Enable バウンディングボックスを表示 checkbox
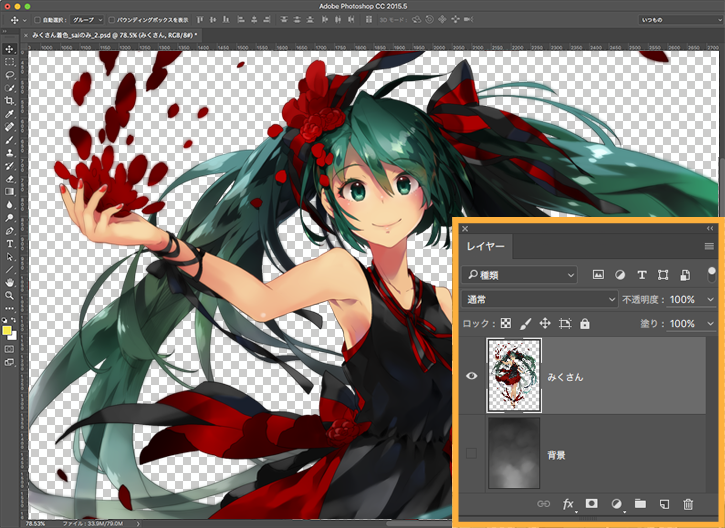The height and width of the screenshot is (528, 725). click(111, 20)
